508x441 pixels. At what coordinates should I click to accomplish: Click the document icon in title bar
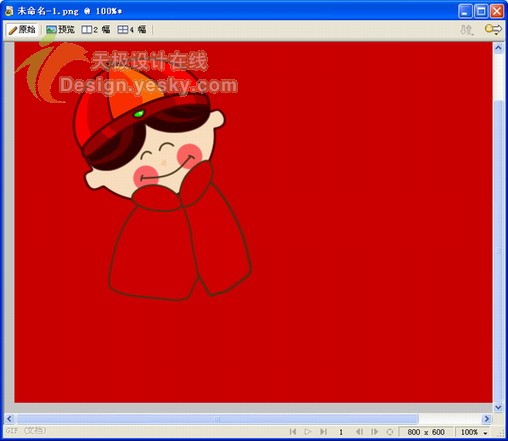(9, 11)
